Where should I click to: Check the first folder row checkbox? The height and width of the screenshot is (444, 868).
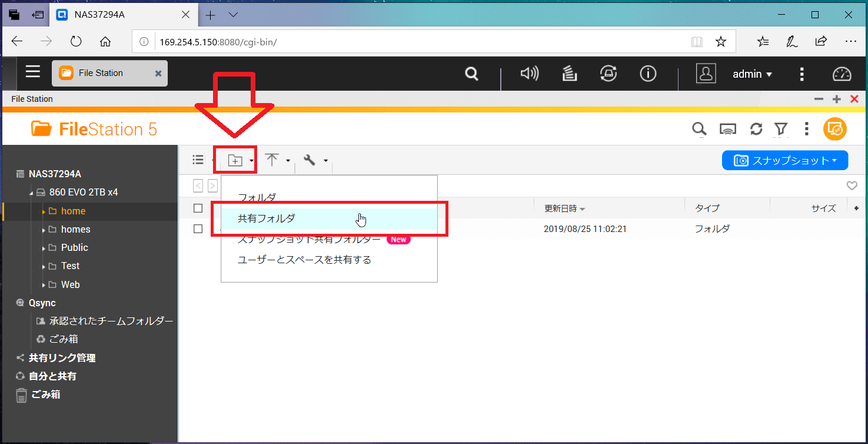tap(198, 229)
